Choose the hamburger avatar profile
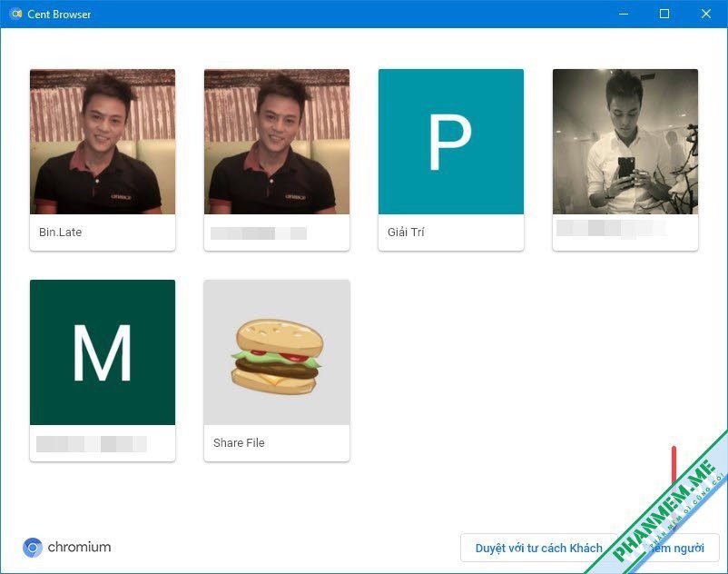The image size is (728, 574). [x=277, y=352]
